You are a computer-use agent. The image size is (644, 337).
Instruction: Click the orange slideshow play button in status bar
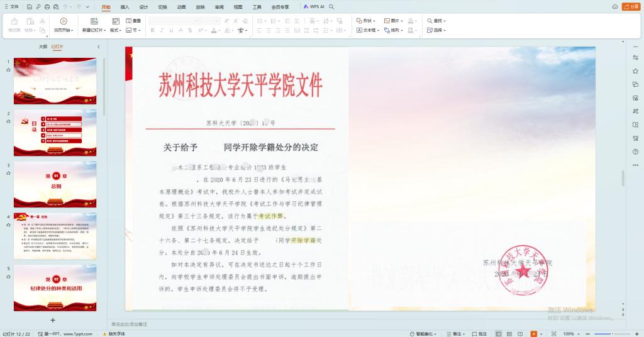click(x=533, y=334)
